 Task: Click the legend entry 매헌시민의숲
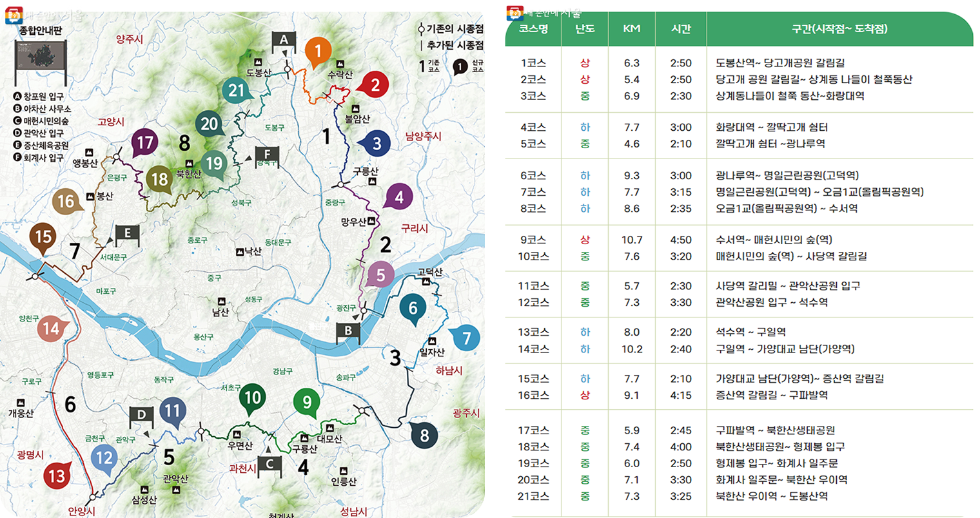pyautogui.click(x=46, y=121)
